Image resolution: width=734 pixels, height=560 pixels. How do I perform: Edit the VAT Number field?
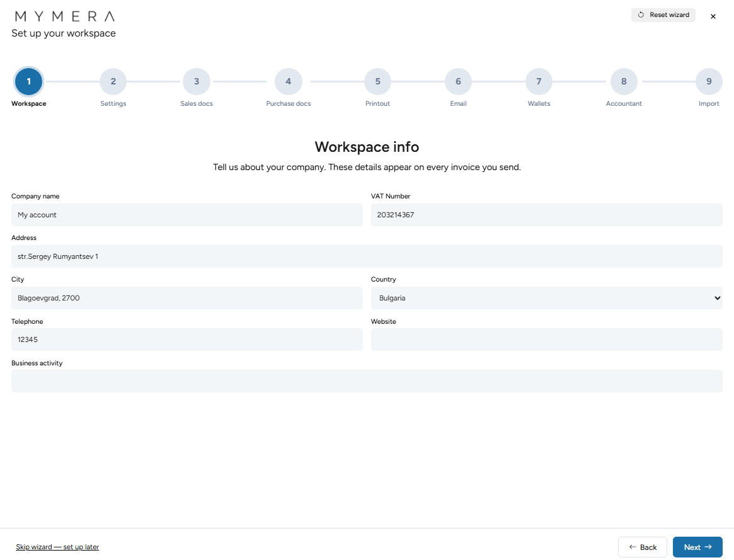click(x=547, y=215)
